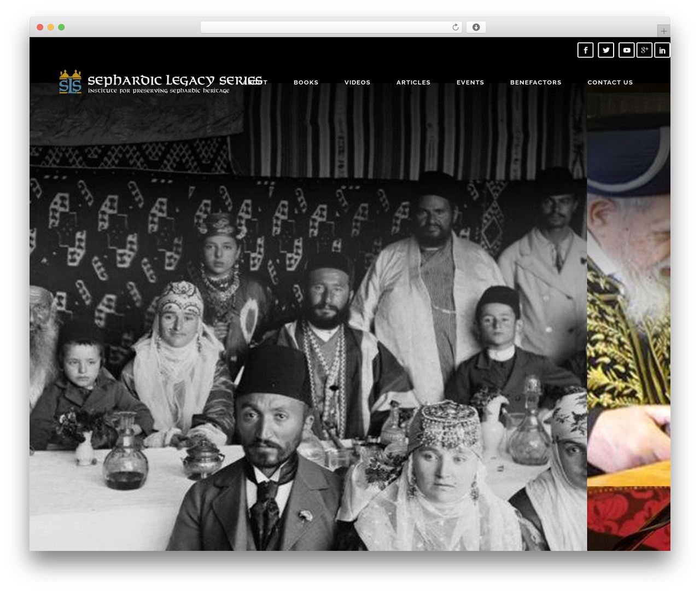
Task: Open the Twitter social icon
Action: pyautogui.click(x=606, y=50)
